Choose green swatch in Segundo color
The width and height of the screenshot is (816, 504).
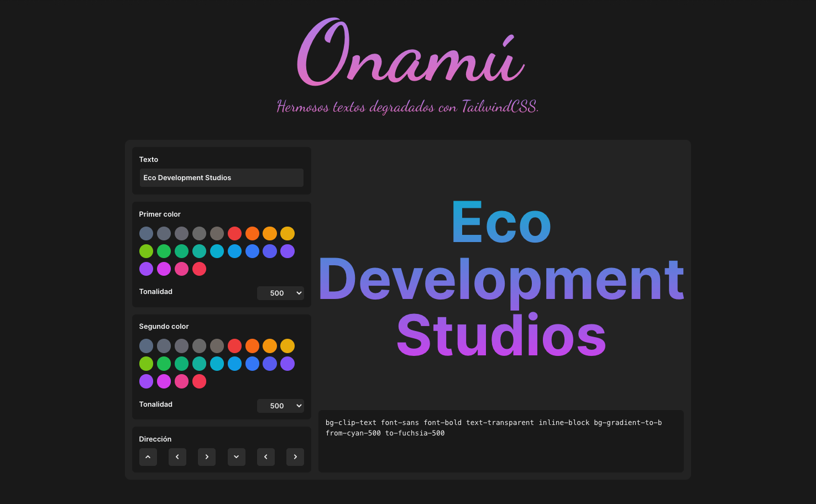164,364
